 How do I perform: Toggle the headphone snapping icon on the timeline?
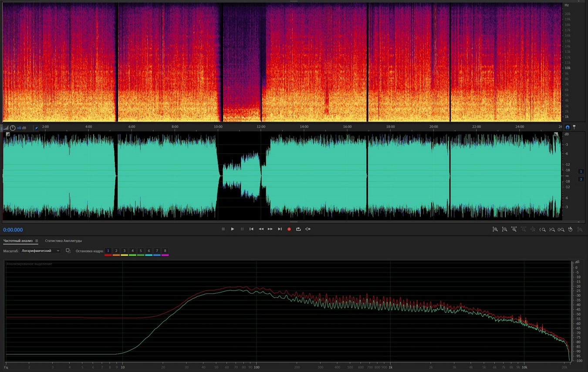567,127
